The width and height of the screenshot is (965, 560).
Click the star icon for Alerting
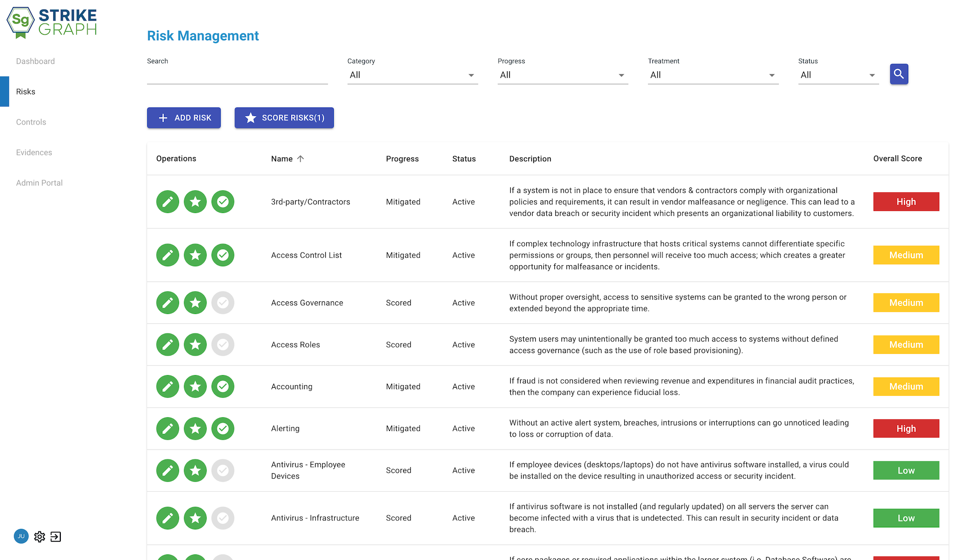coord(195,428)
